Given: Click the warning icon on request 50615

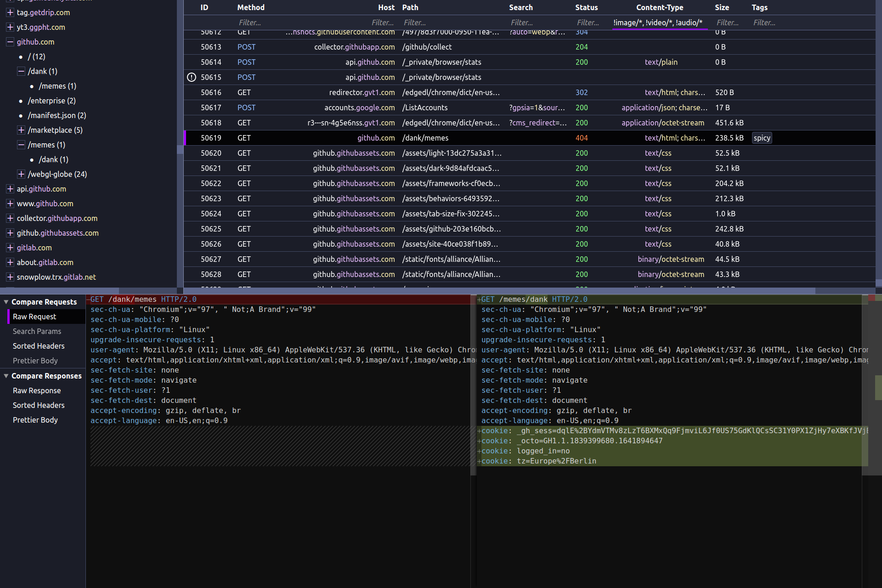Looking at the screenshot, I should [x=192, y=77].
